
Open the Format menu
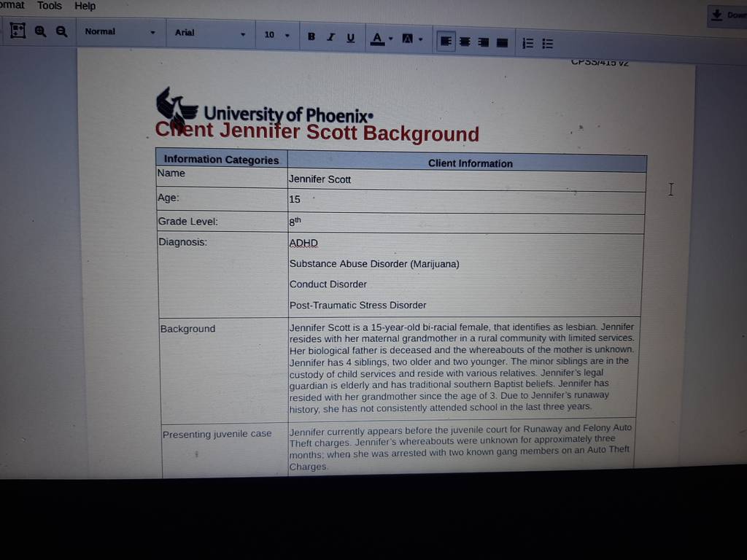click(x=12, y=5)
